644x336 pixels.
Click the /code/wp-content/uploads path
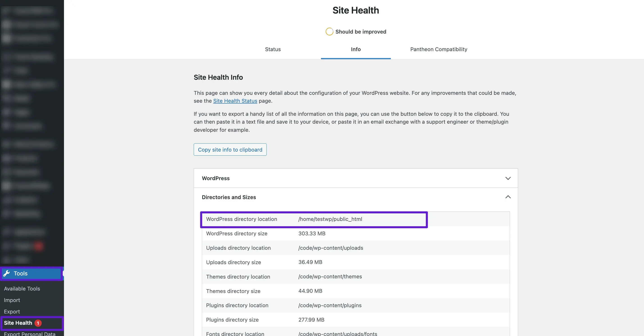coord(330,248)
